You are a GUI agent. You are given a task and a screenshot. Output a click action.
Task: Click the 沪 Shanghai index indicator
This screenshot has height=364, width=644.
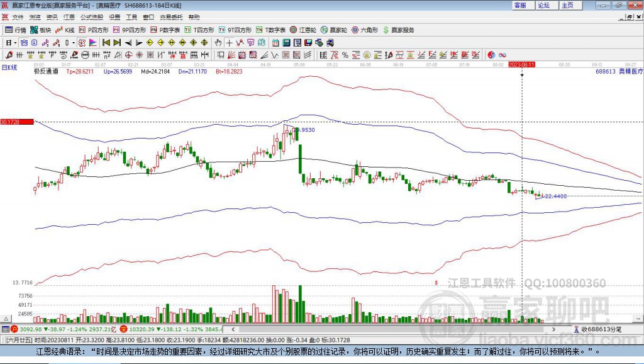[x=14, y=329]
